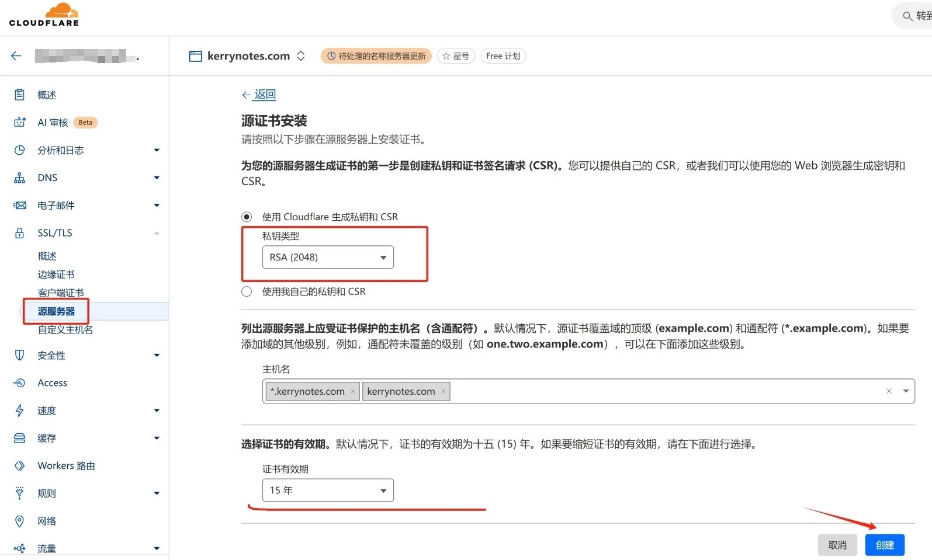The height and width of the screenshot is (560, 932).
Task: Click the SSL/TLS lock icon
Action: (19, 233)
